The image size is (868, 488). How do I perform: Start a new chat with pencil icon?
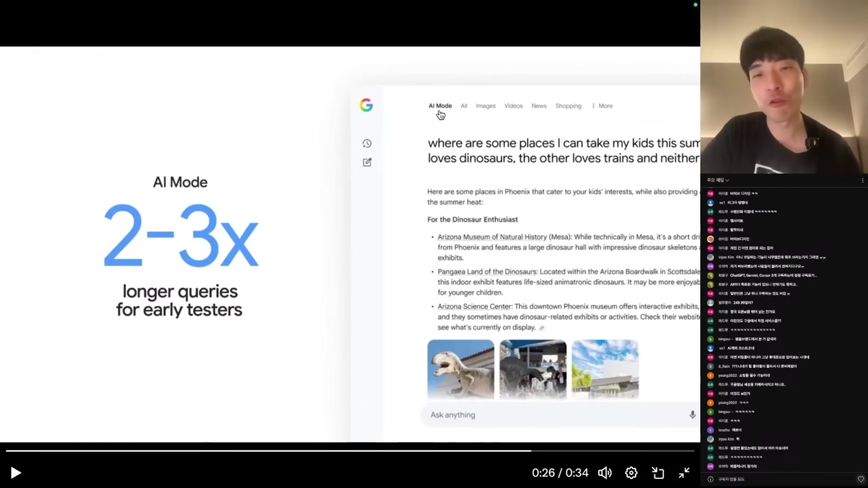pos(367,162)
